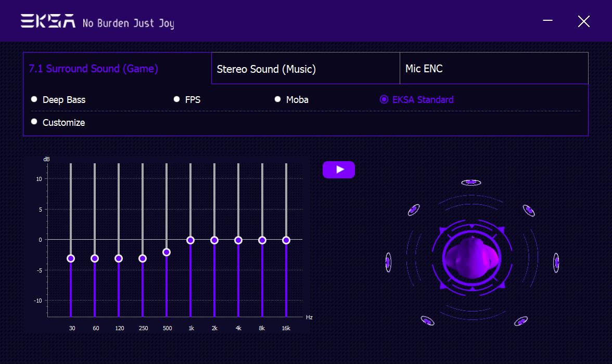Click the front center speaker icon
This screenshot has width=612, height=364.
coord(471,182)
